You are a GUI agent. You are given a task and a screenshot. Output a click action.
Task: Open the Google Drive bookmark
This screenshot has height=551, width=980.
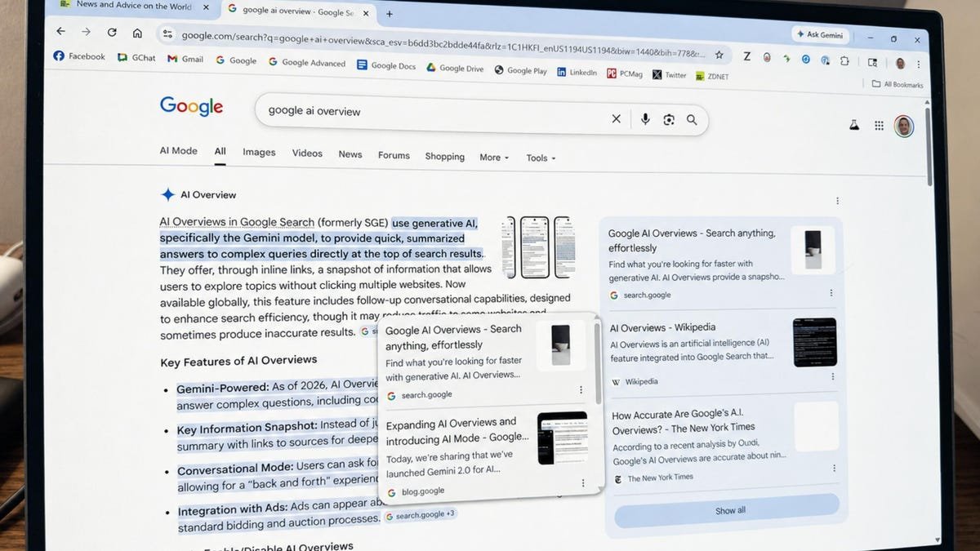455,69
